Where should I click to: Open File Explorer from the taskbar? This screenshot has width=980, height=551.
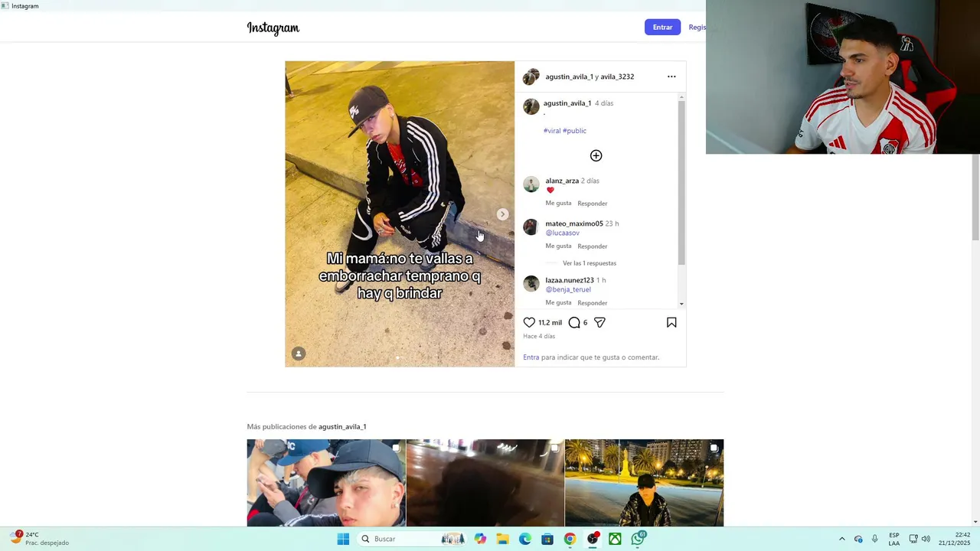pos(502,539)
